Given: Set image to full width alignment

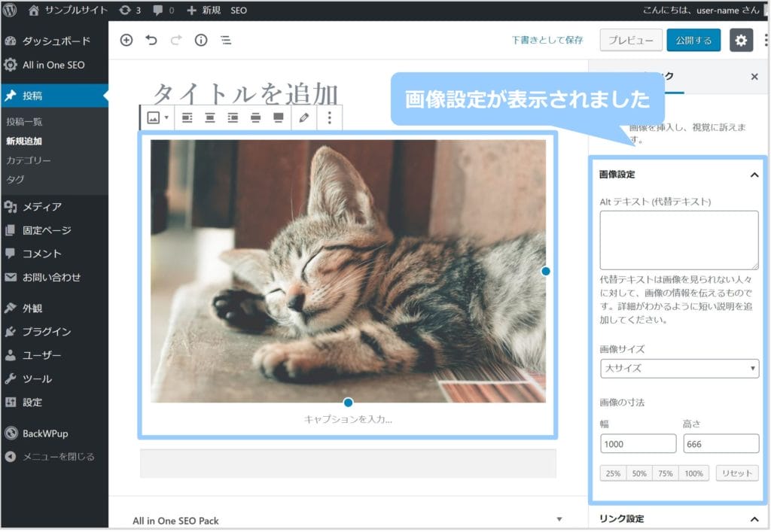Looking at the screenshot, I should (278, 117).
